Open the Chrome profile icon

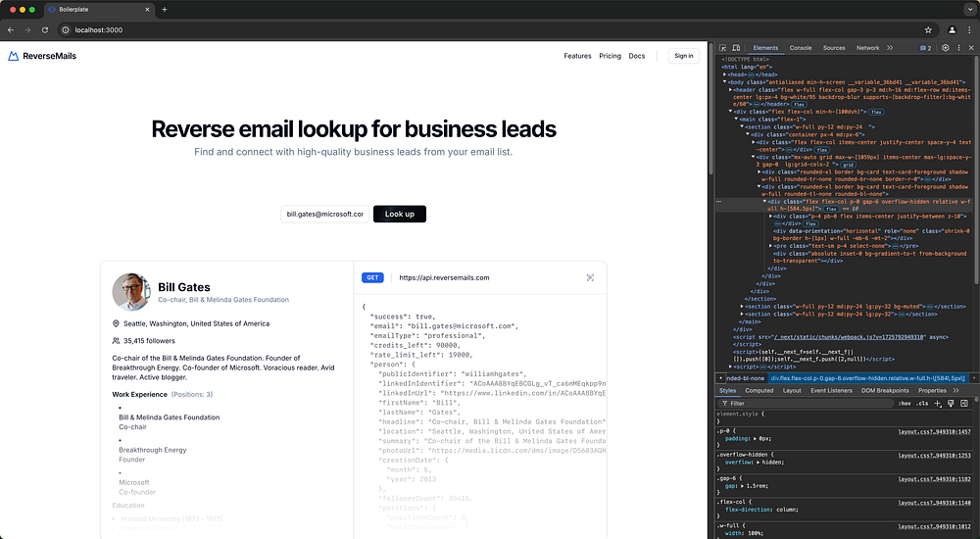pos(952,29)
